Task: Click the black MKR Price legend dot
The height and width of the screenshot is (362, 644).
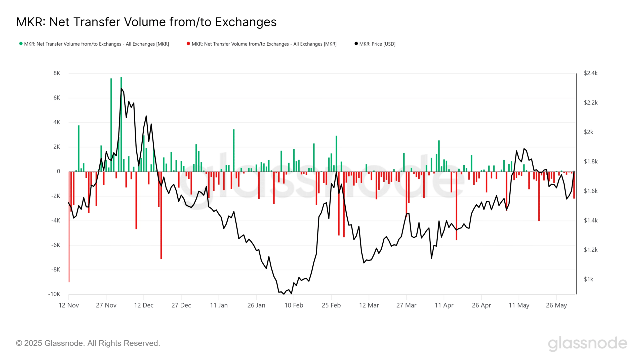Action: pos(356,44)
